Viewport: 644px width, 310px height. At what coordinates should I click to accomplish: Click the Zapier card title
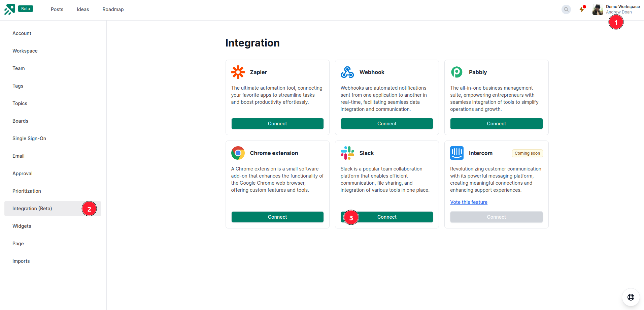point(258,72)
